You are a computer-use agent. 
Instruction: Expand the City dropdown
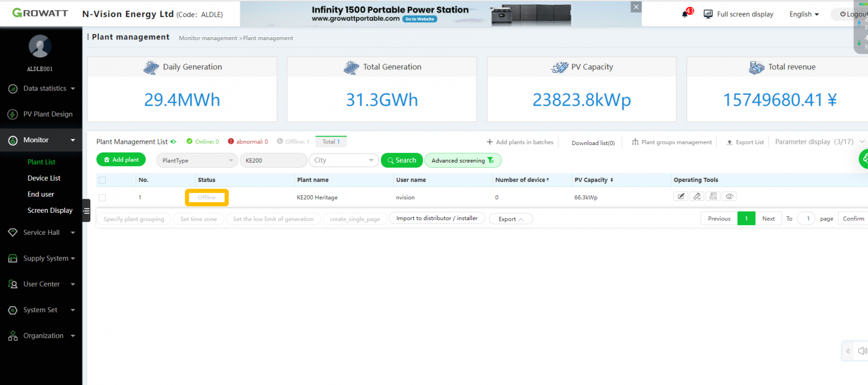coord(344,160)
